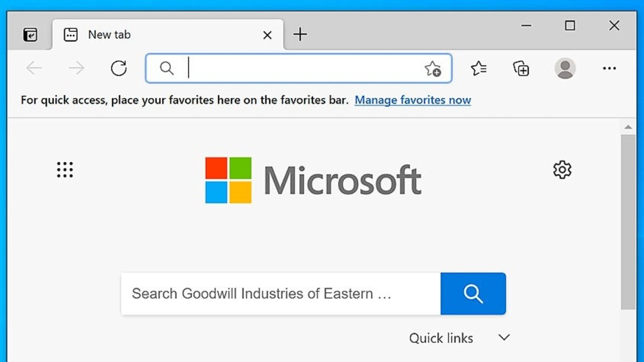Click the Back navigation arrow
Screen dimensions: 644x362
click(35, 68)
